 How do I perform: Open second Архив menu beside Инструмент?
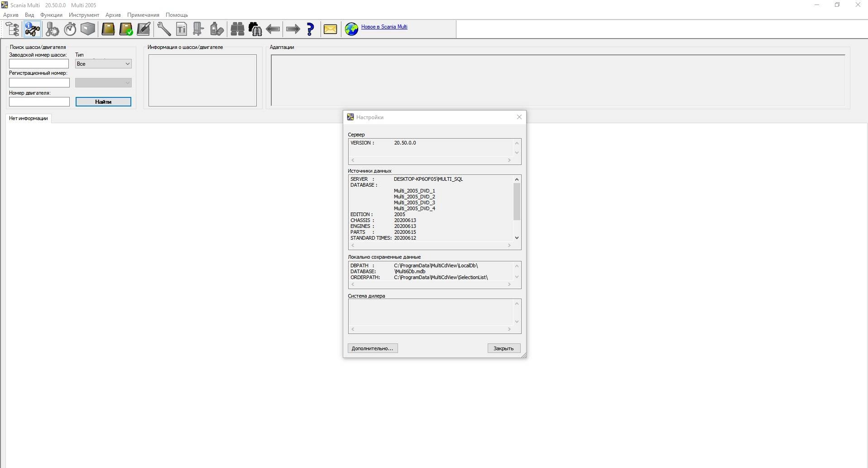click(113, 15)
